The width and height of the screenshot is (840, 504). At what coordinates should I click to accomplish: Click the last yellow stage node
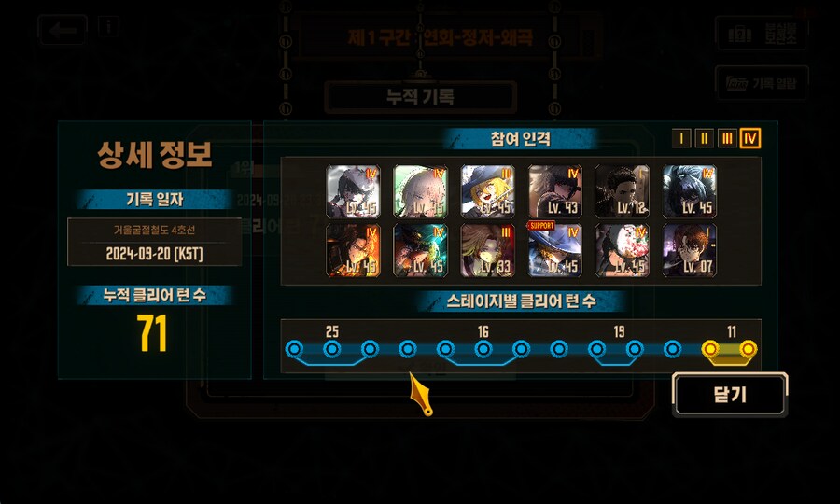tap(748, 349)
